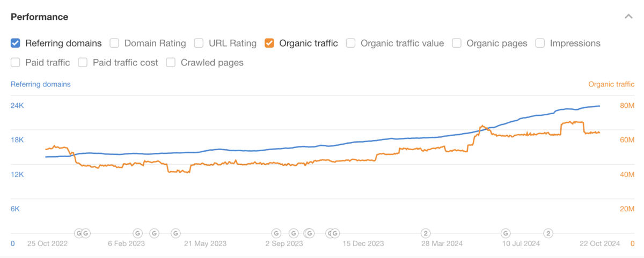This screenshot has height=258, width=644.
Task: Enable the Organic pages checkbox
Action: (457, 43)
